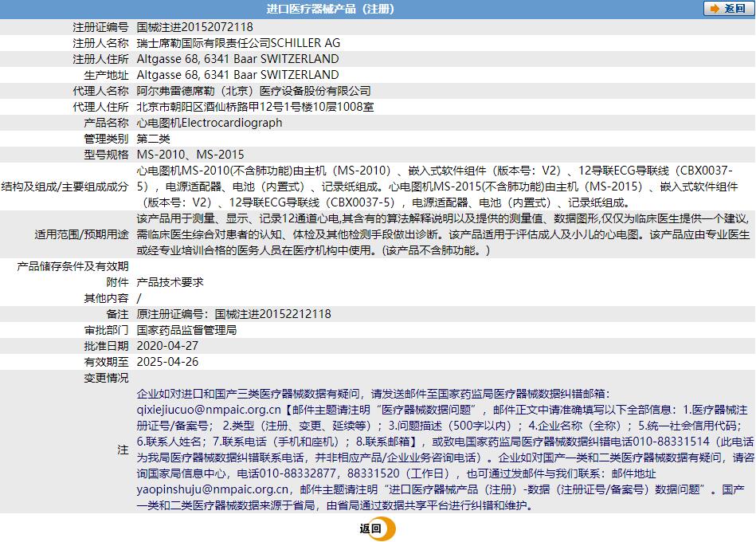Screen dimensions: 756x542
Task: Click the 产品名称 label
Action: click(x=107, y=123)
